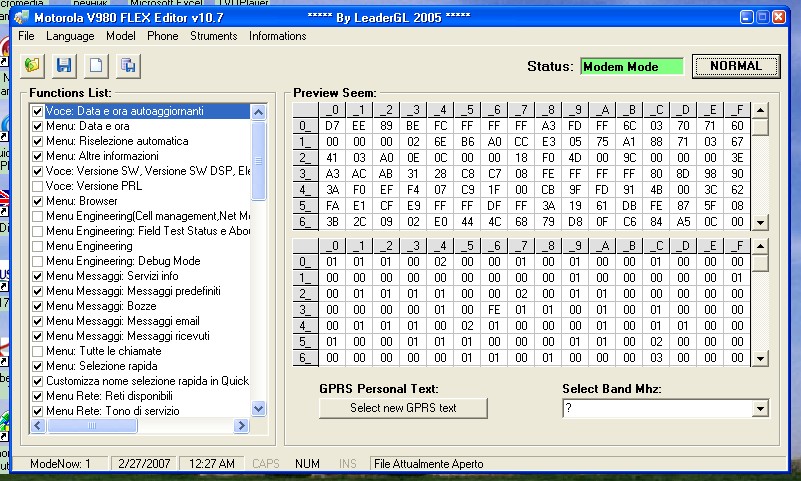Image resolution: width=801 pixels, height=481 pixels.
Task: Open the Select Band Mhz dropdown
Action: [761, 408]
